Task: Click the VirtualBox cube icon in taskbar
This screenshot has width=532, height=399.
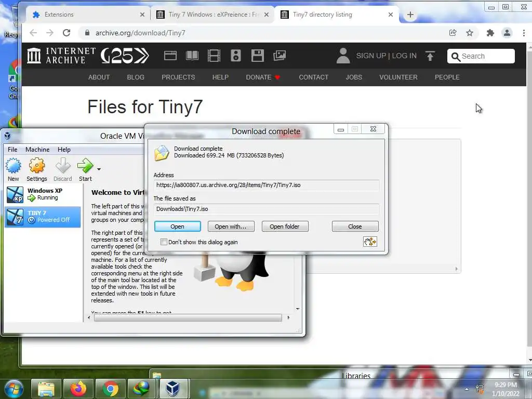Action: click(172, 389)
